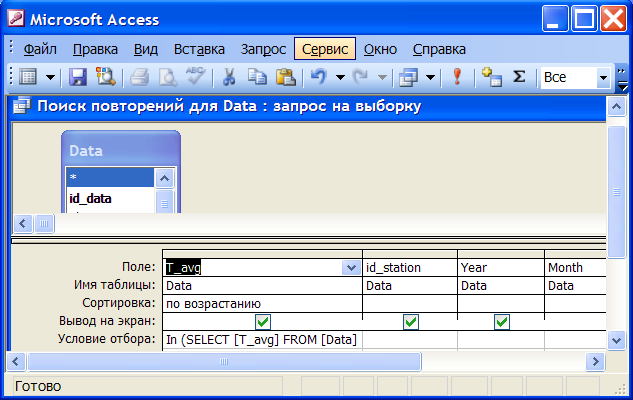Click the Paste clipboard icon

[x=285, y=77]
